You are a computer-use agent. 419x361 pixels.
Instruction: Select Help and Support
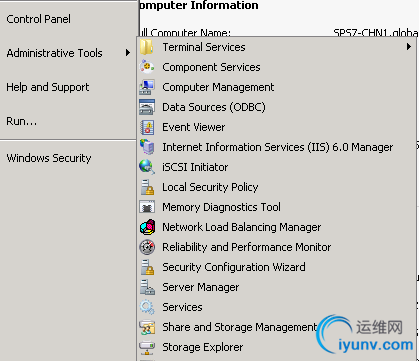[x=48, y=87]
